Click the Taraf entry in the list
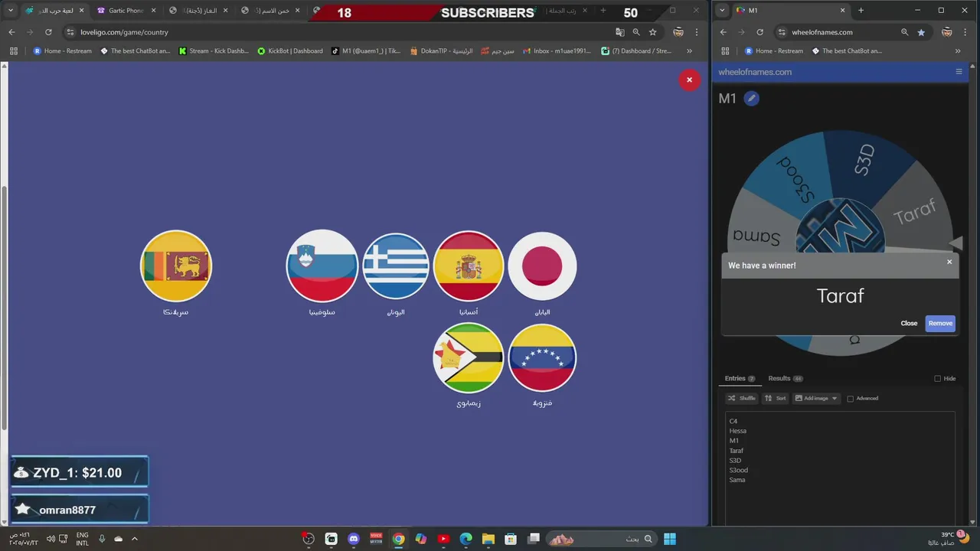 736,451
